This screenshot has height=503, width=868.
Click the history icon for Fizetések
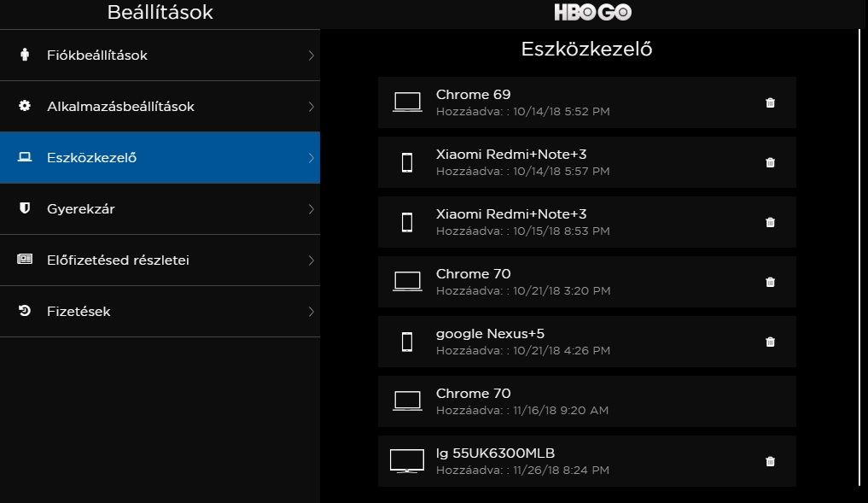click(x=25, y=311)
